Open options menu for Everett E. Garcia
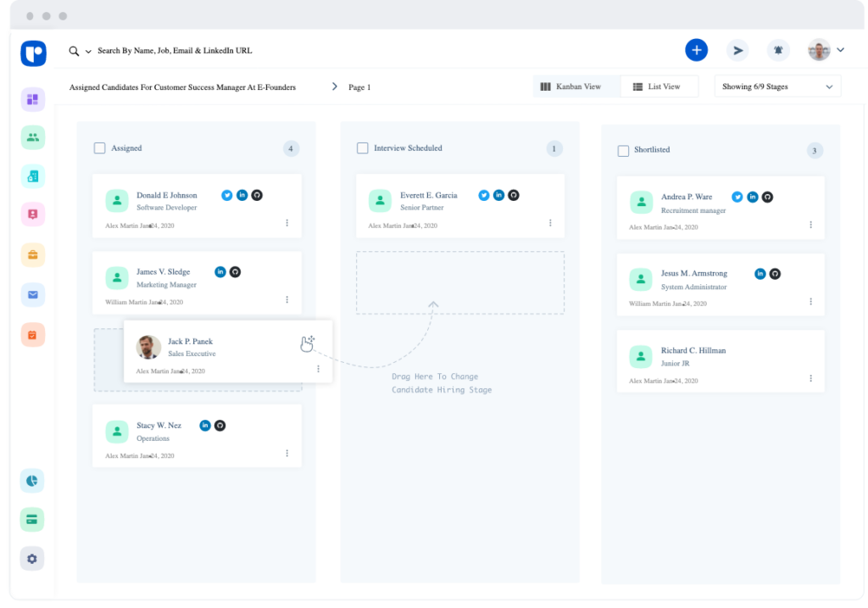This screenshot has height=608, width=868. point(550,223)
